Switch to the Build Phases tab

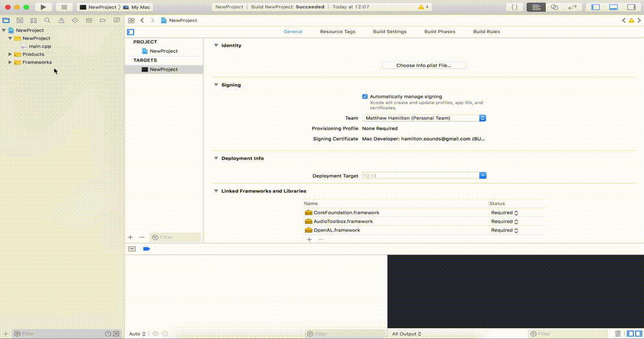click(440, 31)
